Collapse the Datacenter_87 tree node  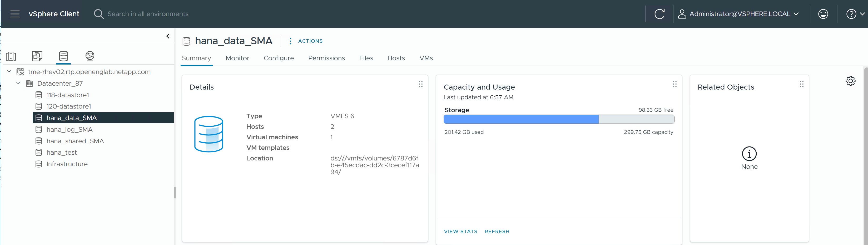coord(18,83)
